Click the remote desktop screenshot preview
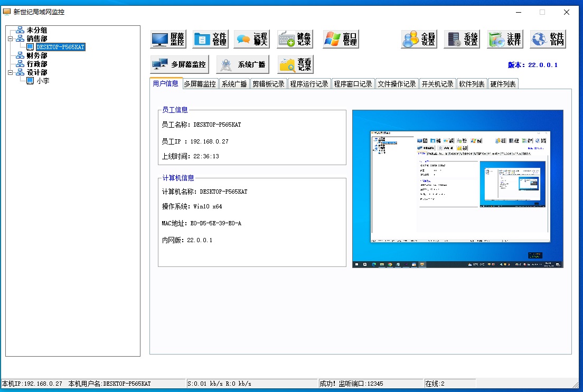The width and height of the screenshot is (583, 392). click(457, 188)
